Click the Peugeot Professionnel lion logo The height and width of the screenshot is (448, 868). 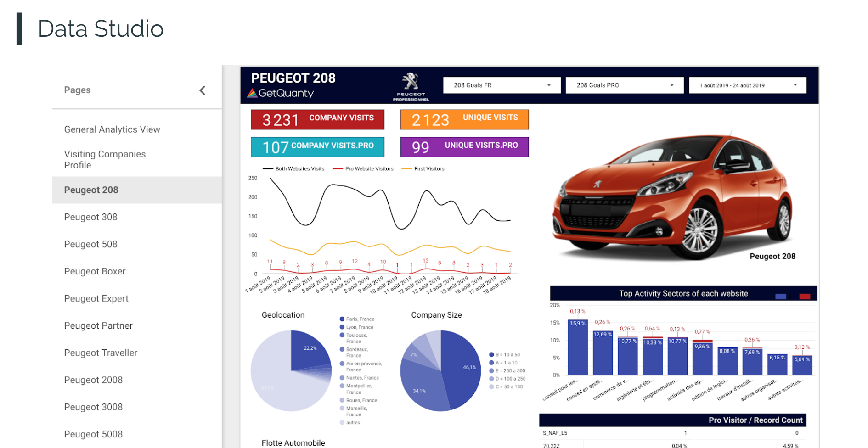(411, 86)
